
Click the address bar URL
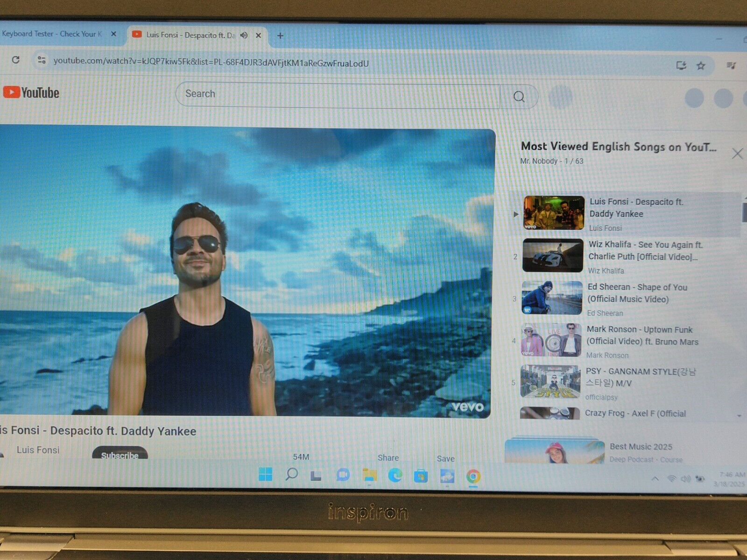[x=211, y=62]
